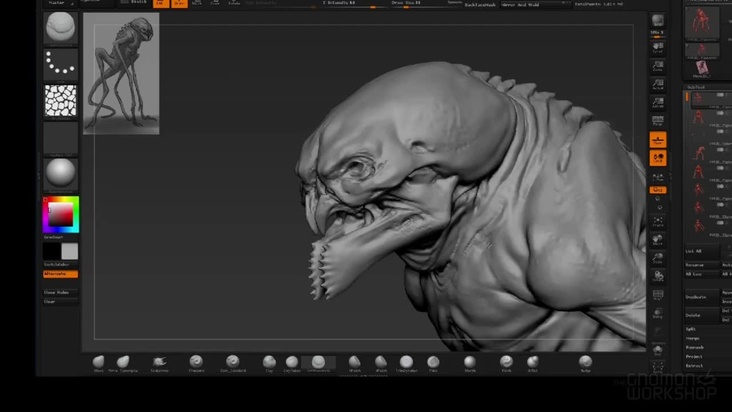Viewport: 732px width, 412px height.
Task: Pick a hue in the color picker square
Action: click(61, 215)
